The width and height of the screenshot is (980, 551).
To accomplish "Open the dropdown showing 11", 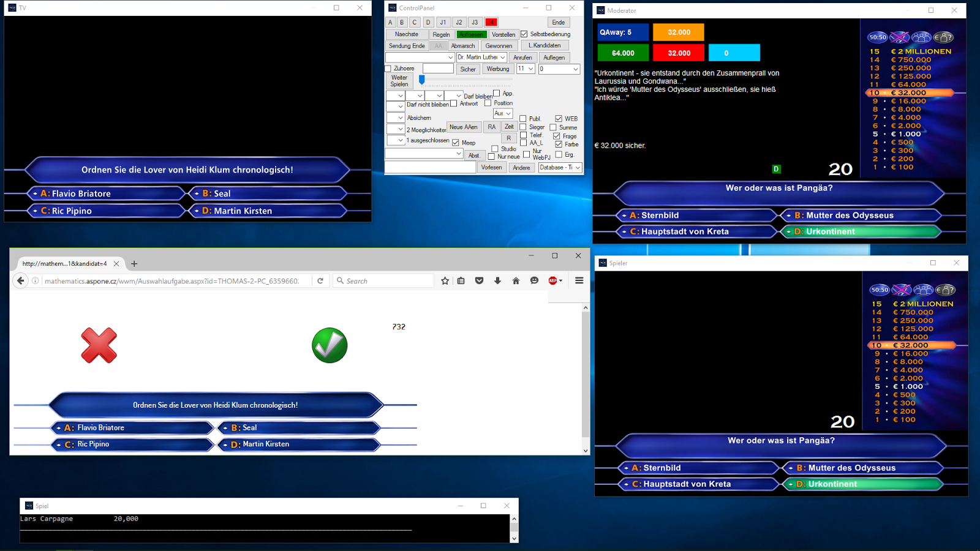I will pyautogui.click(x=530, y=69).
